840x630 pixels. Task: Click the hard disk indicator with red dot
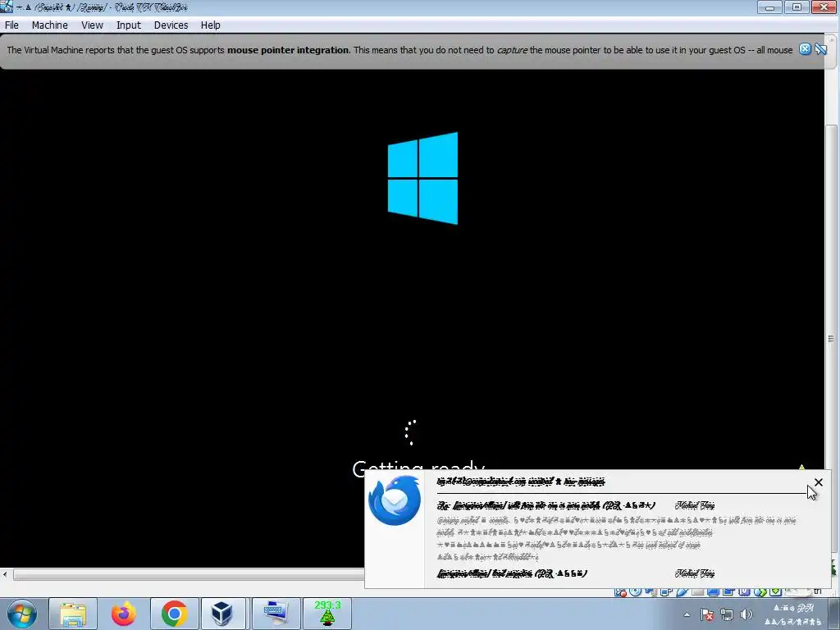[620, 592]
